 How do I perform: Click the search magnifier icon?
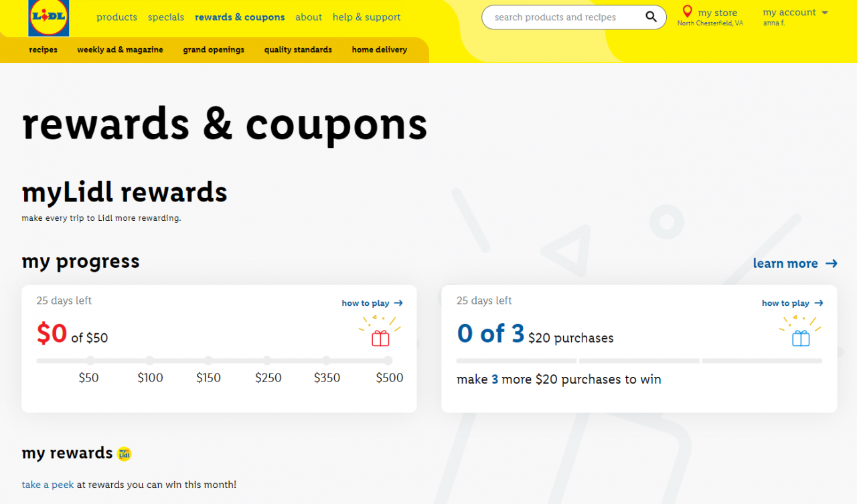click(651, 17)
